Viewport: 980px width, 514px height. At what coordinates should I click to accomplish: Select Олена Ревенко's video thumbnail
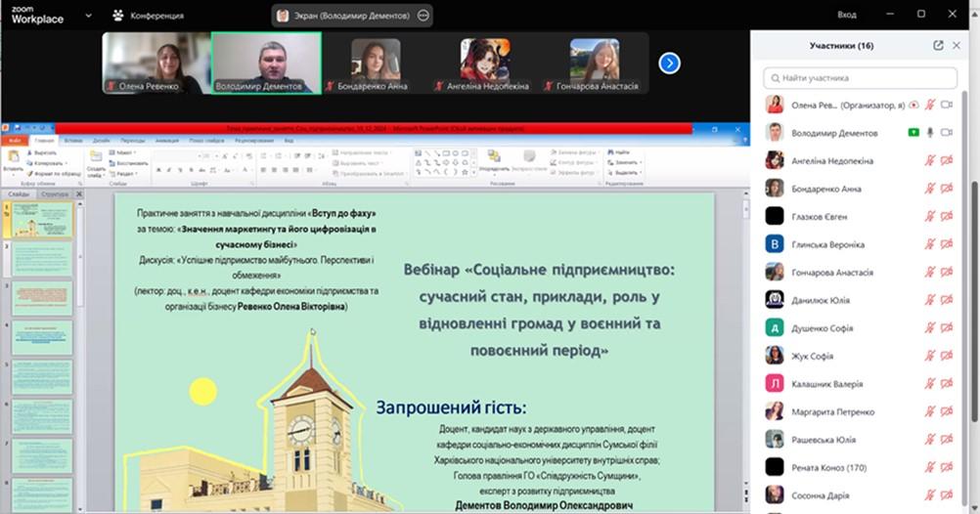pos(156,63)
